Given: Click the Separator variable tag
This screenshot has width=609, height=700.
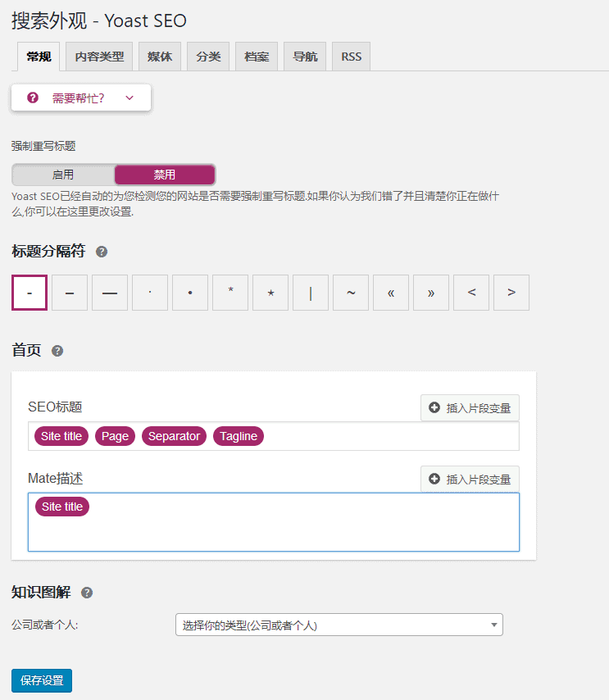Looking at the screenshot, I should click(174, 436).
